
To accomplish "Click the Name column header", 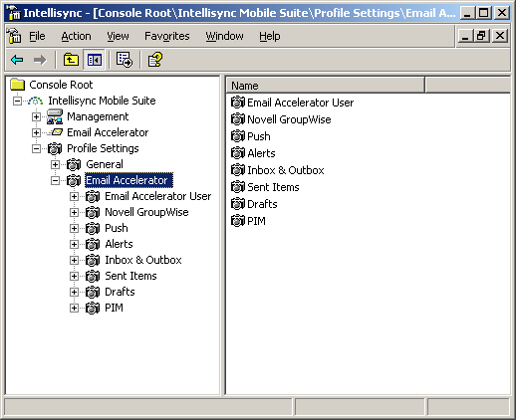I will 325,86.
